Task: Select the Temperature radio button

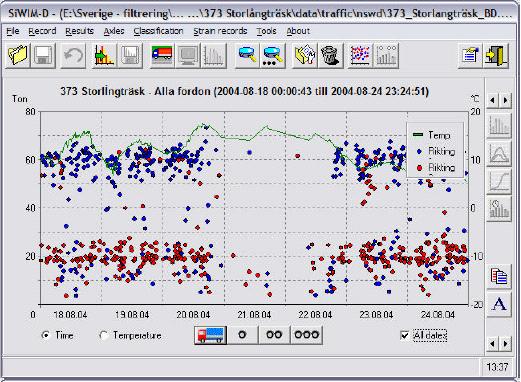Action: coord(104,335)
